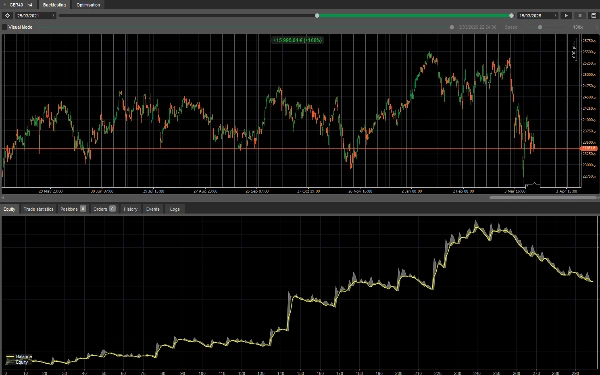Open the History tab

coord(130,209)
